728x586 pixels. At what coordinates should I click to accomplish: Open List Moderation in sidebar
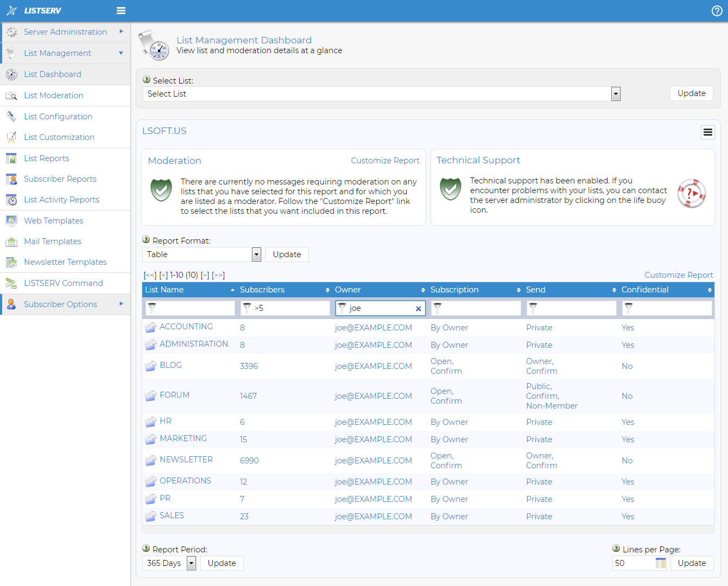tap(54, 95)
